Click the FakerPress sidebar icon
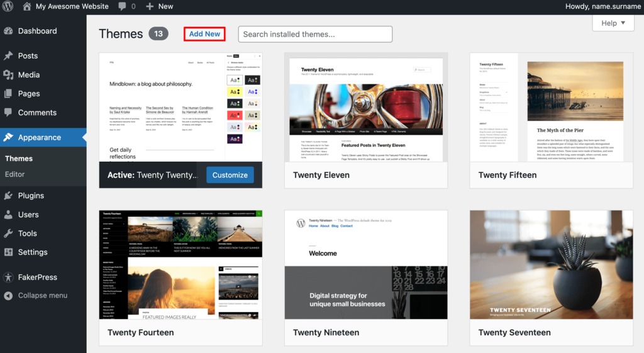The height and width of the screenshot is (353, 644). [8, 277]
